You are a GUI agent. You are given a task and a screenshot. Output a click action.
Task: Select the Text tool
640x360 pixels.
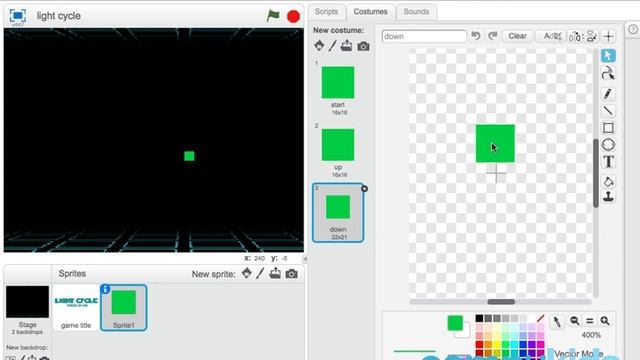coord(608,162)
